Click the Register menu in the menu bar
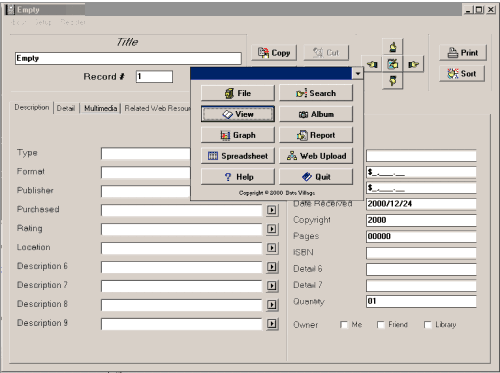Viewport: 500px width, 373px height. (x=73, y=22)
